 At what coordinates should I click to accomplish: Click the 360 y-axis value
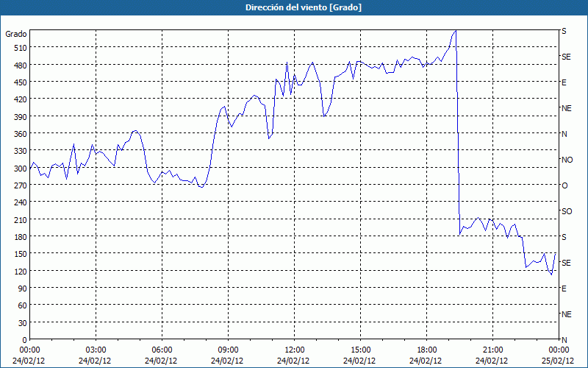[x=21, y=134]
